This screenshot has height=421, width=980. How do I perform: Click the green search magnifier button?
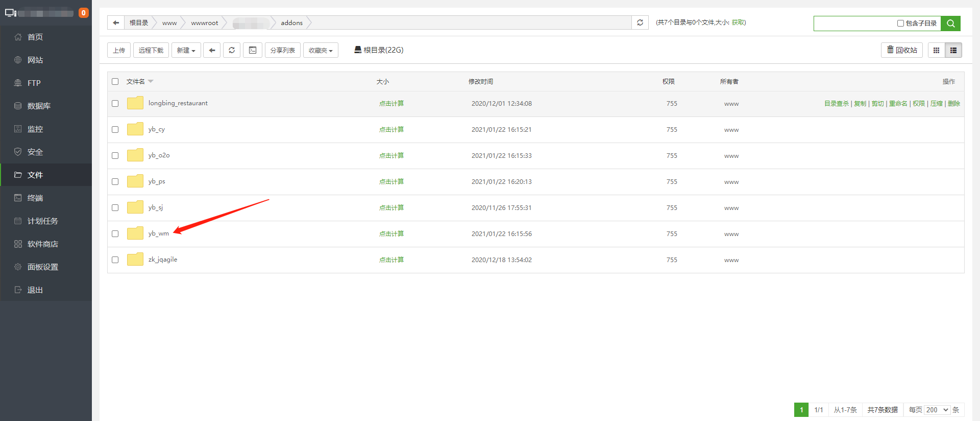[950, 24]
